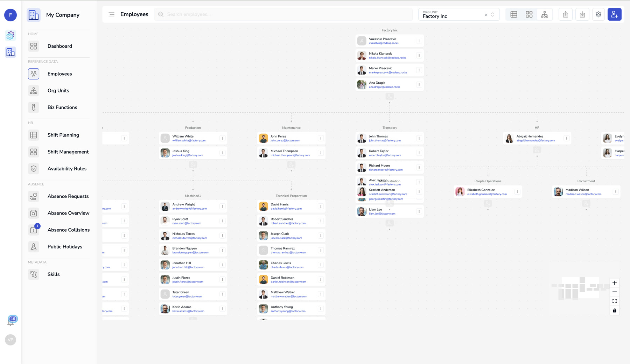Select the Andrew Wright employee card

tap(193, 206)
